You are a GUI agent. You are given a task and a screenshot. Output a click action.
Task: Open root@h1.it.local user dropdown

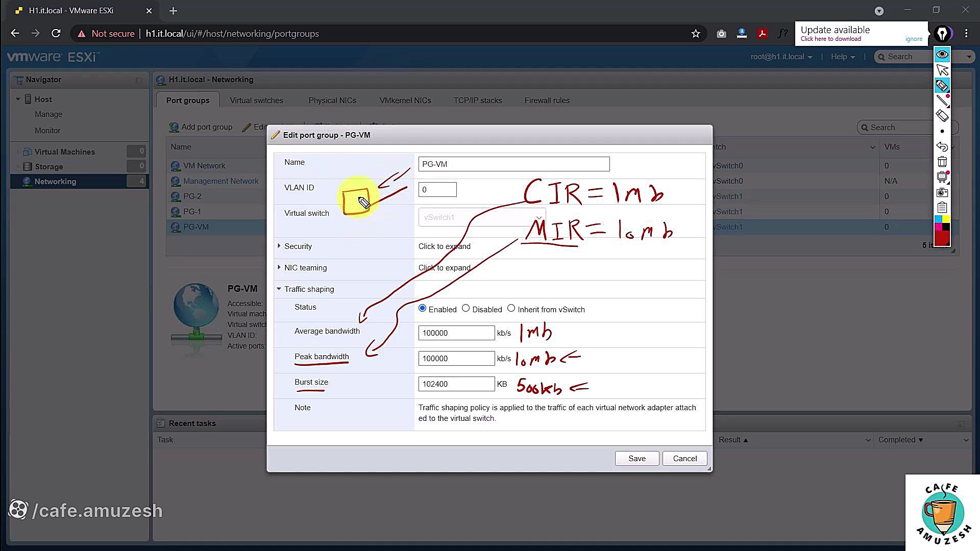(x=781, y=57)
